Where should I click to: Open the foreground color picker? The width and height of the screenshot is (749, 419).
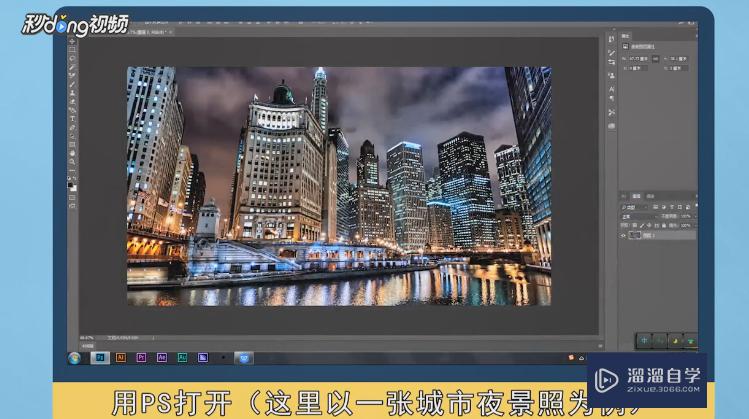point(70,185)
